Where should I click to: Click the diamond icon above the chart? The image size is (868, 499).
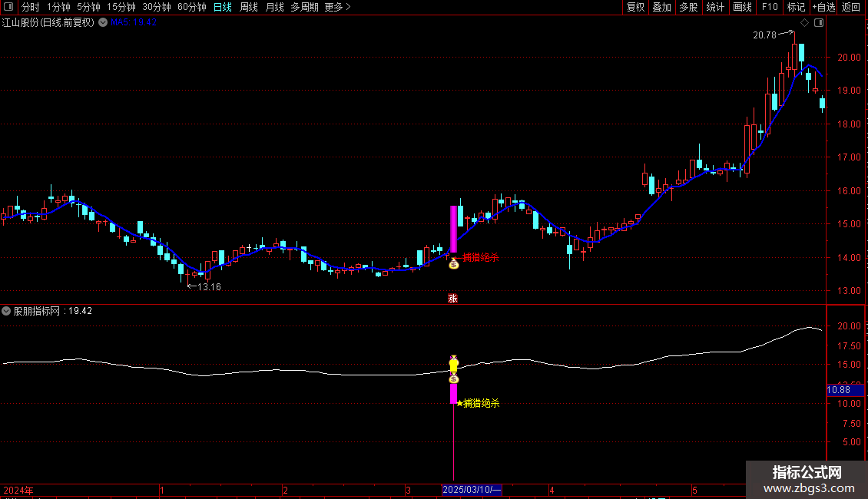(805, 23)
